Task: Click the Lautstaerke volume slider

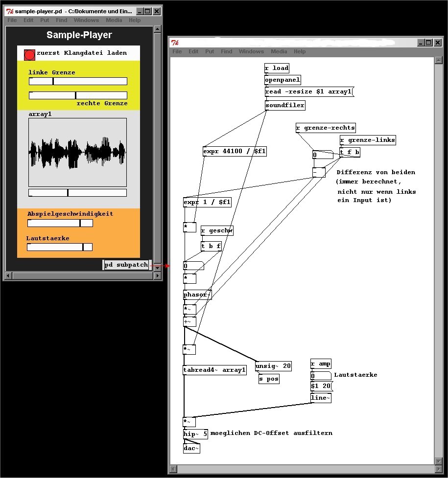Action: coord(59,247)
